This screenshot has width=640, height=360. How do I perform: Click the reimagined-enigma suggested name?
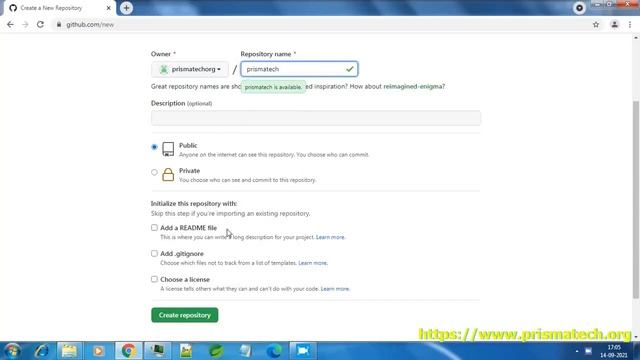point(412,87)
